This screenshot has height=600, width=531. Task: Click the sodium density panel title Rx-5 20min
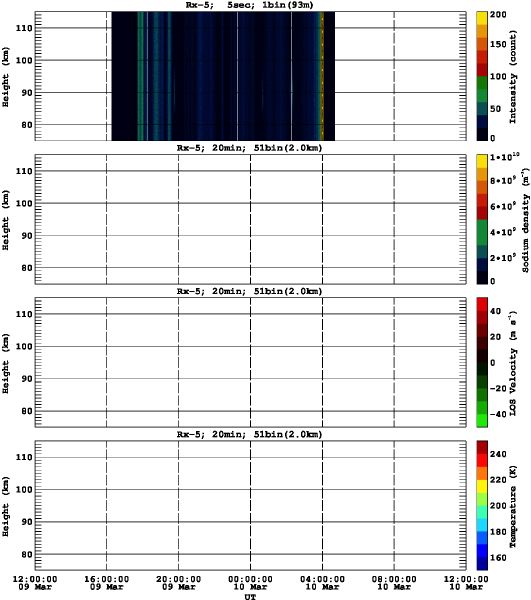click(x=249, y=148)
